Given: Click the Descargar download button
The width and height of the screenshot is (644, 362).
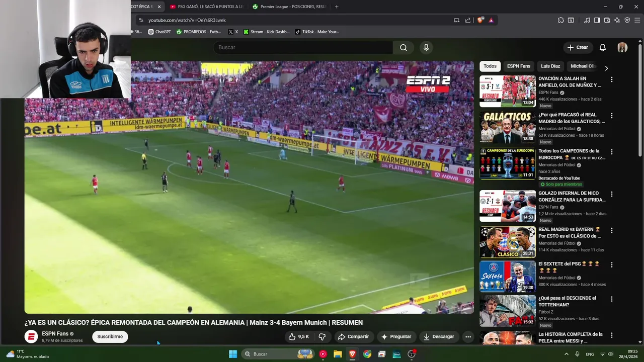Looking at the screenshot, I should pos(439,337).
